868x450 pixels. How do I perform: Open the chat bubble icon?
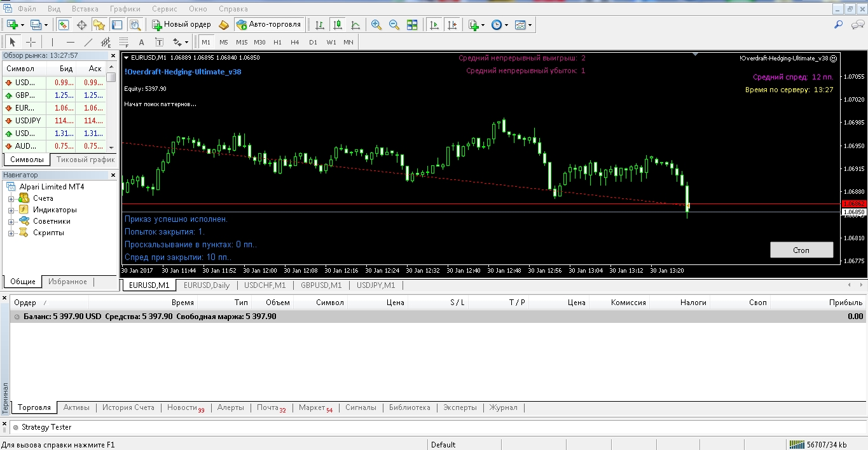point(857,25)
